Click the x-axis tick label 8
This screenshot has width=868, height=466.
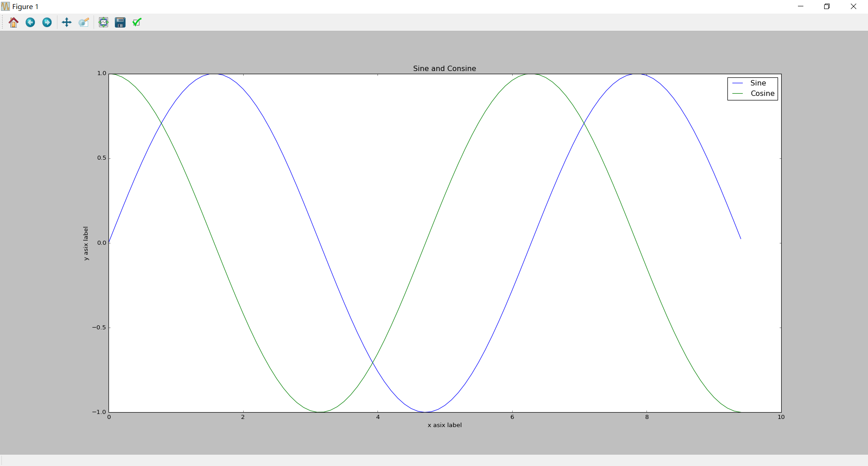click(x=647, y=417)
